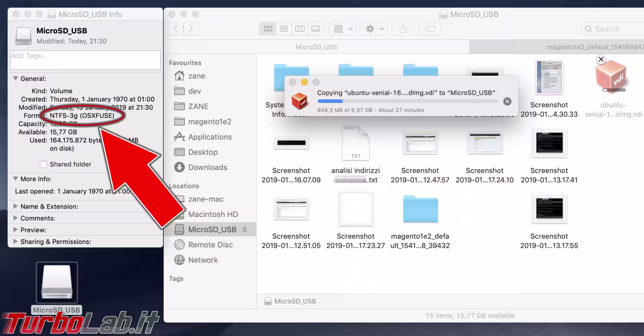Image resolution: width=644 pixels, height=336 pixels.
Task: Select the MicroSD_USB desktop drive icon
Action: coord(57,283)
